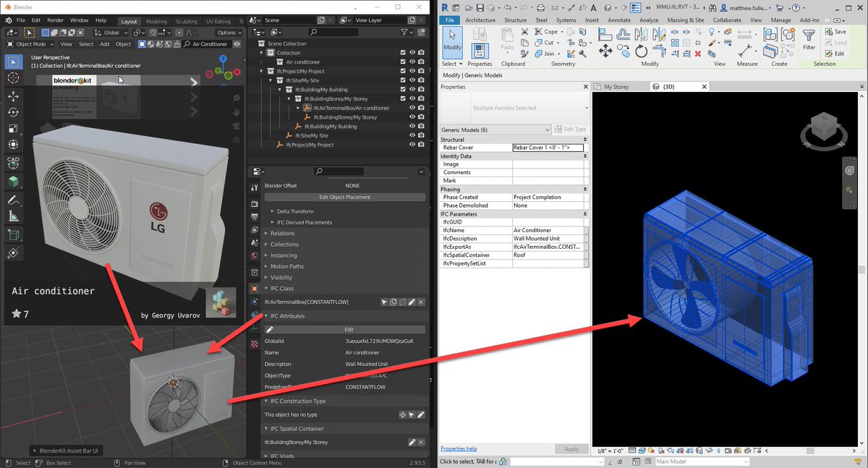Image resolution: width=868 pixels, height=468 pixels.
Task: Open the Measure tool in Revit's ribbon
Action: click(x=744, y=50)
